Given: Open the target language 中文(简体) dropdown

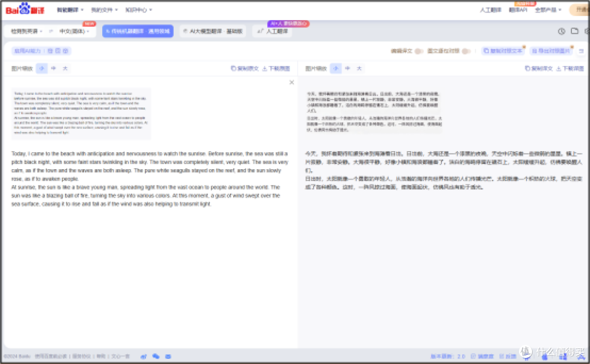Looking at the screenshot, I should click(x=74, y=31).
